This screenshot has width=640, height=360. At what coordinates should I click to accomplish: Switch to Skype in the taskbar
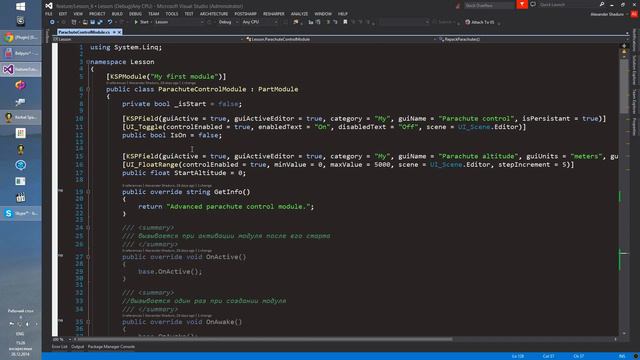tap(20, 213)
